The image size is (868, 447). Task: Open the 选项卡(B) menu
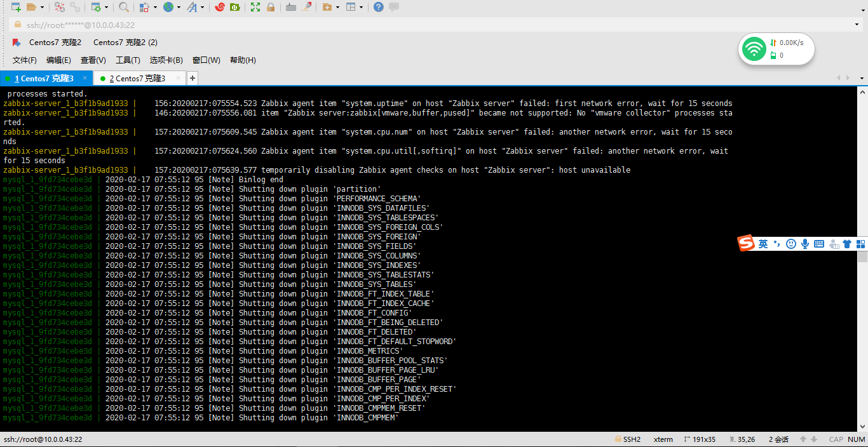[x=166, y=60]
